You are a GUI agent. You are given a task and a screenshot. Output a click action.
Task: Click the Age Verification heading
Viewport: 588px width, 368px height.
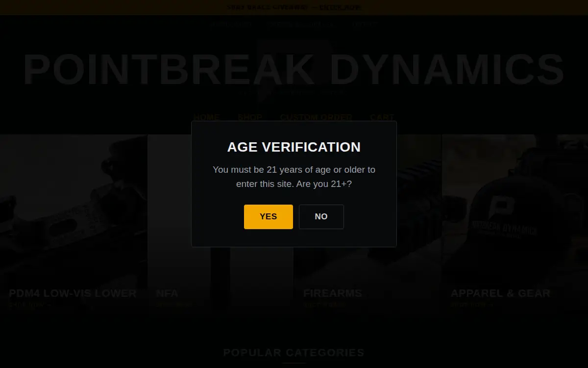(x=294, y=147)
